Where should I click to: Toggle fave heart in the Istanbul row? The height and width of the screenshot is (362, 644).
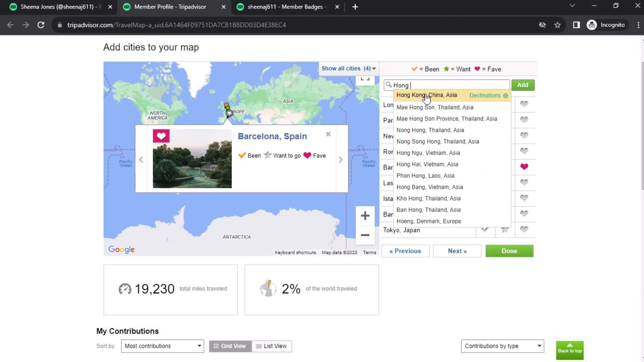click(x=524, y=198)
